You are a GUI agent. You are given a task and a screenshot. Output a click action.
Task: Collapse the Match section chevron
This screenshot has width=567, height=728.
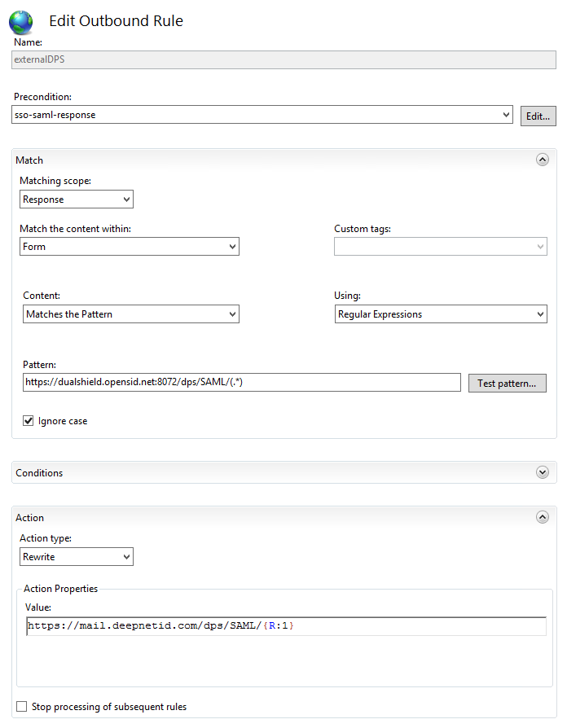542,160
